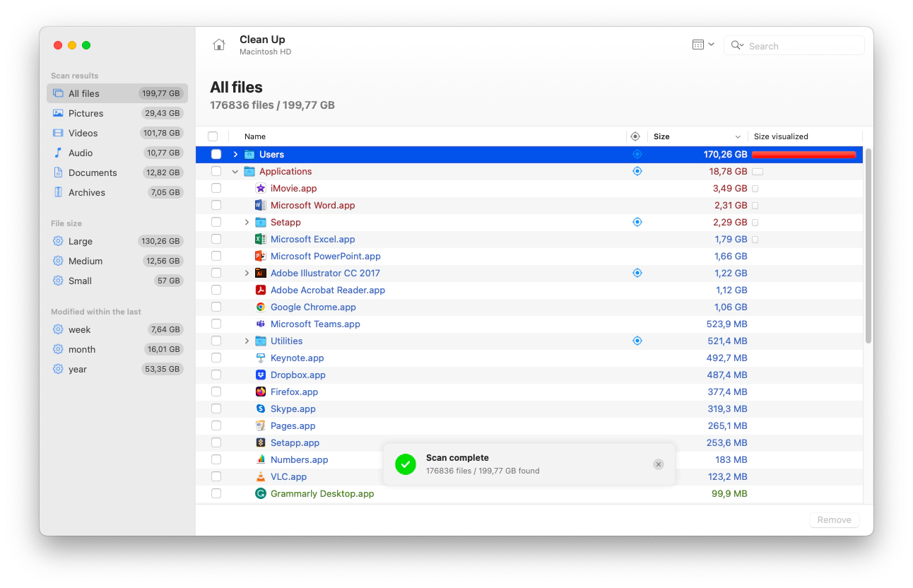This screenshot has width=913, height=588.
Task: Check the Firefox.app checkbox
Action: coord(216,392)
